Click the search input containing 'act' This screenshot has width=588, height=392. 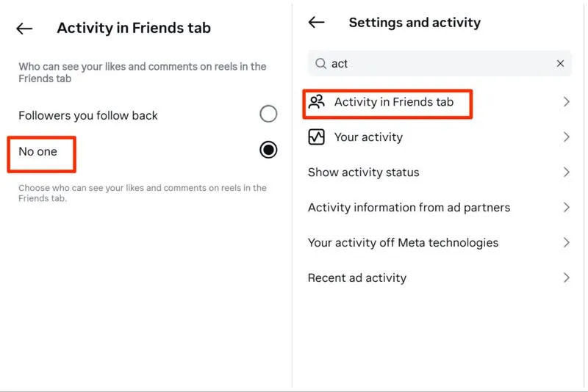[x=434, y=64]
